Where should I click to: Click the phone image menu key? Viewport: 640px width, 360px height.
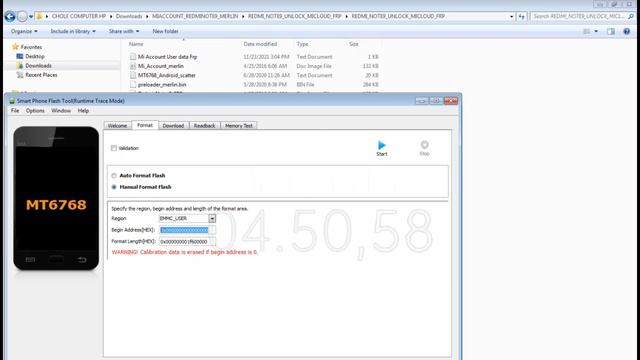tap(30, 260)
